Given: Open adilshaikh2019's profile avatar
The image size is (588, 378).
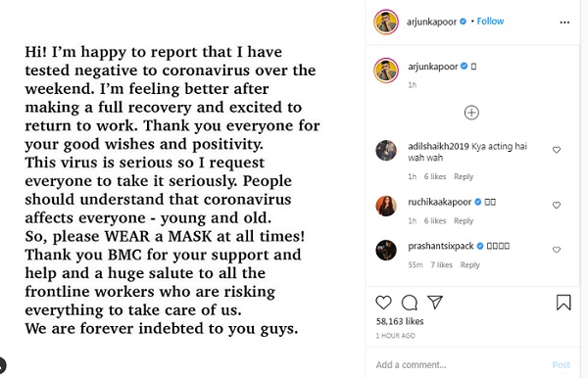Looking at the screenshot, I should click(x=386, y=151).
